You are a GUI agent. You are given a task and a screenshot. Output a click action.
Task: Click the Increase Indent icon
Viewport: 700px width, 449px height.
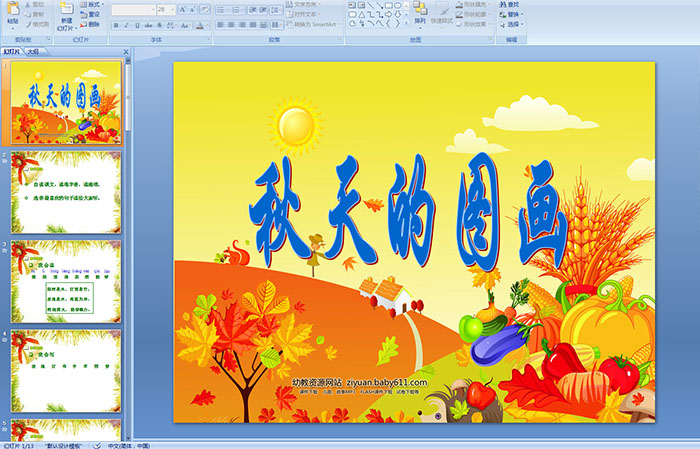pyautogui.click(x=263, y=9)
